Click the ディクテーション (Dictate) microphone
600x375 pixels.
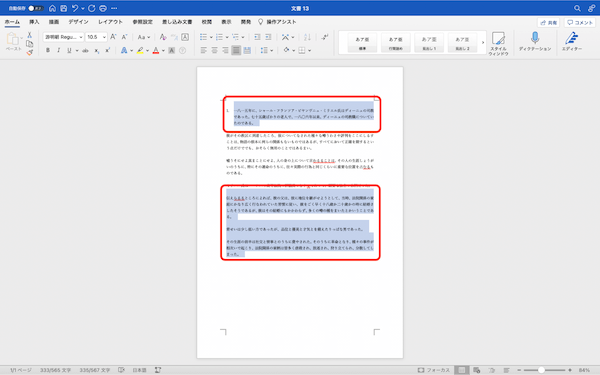[x=535, y=42]
